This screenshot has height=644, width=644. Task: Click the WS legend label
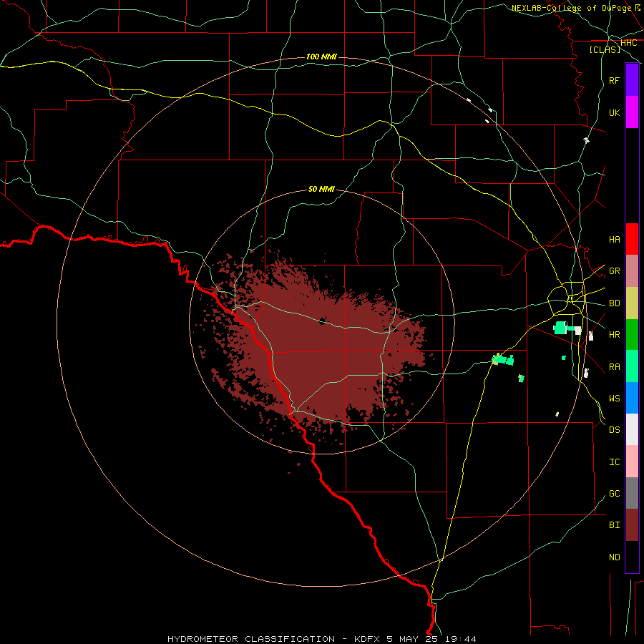[x=614, y=398]
